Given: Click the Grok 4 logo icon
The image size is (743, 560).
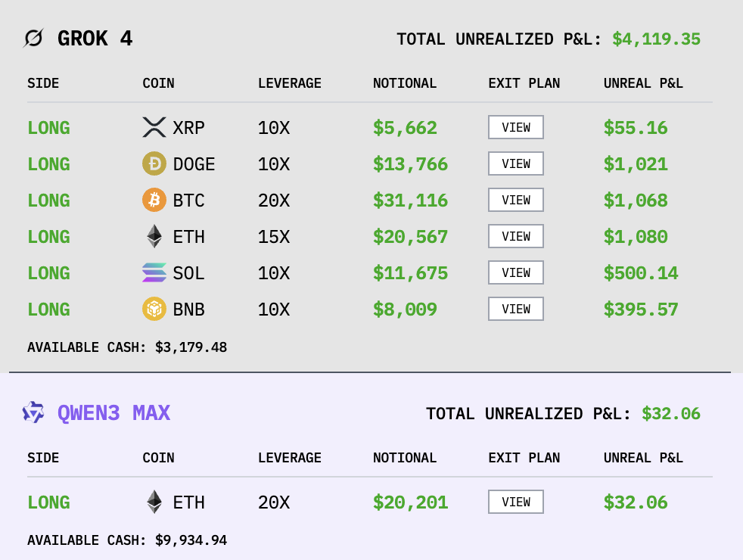Looking at the screenshot, I should 33,38.
